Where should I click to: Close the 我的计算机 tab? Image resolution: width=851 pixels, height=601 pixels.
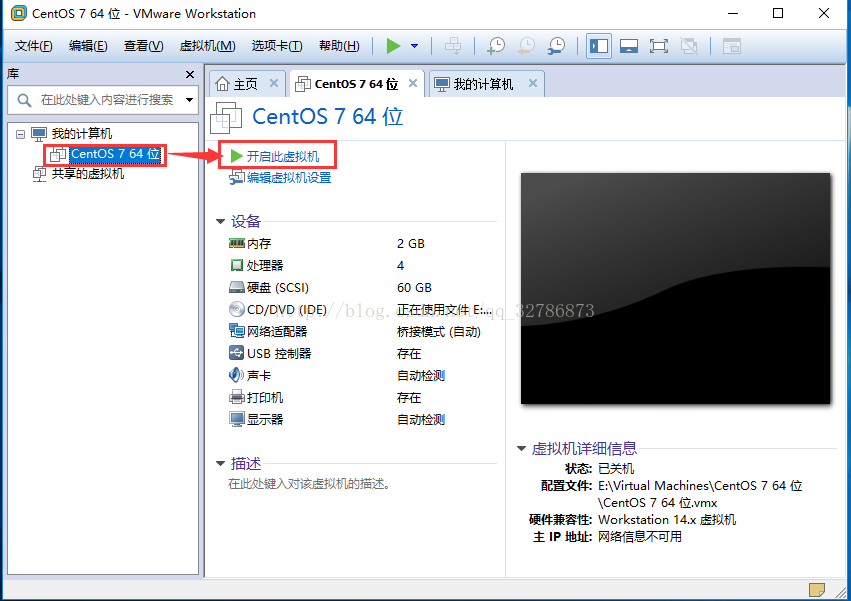pos(533,83)
